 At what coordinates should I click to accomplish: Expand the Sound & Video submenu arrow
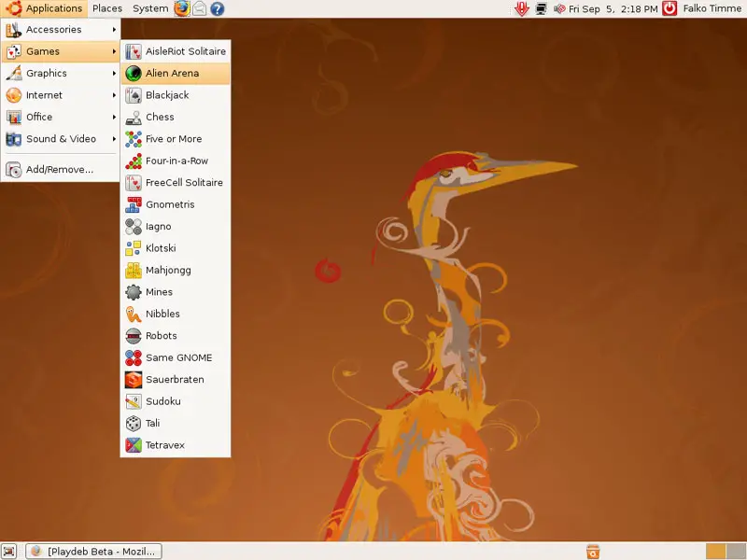[x=114, y=139]
